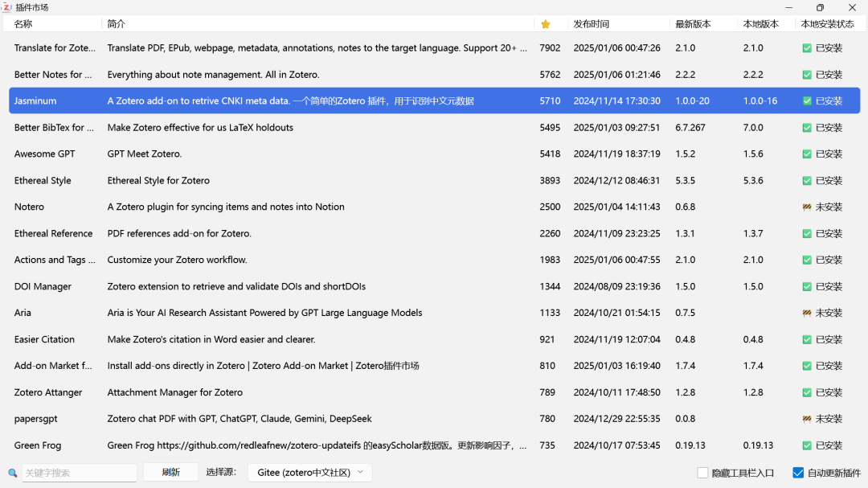Click the Zotero app icon in title bar
The height and width of the screenshot is (488, 868).
tap(6, 7)
